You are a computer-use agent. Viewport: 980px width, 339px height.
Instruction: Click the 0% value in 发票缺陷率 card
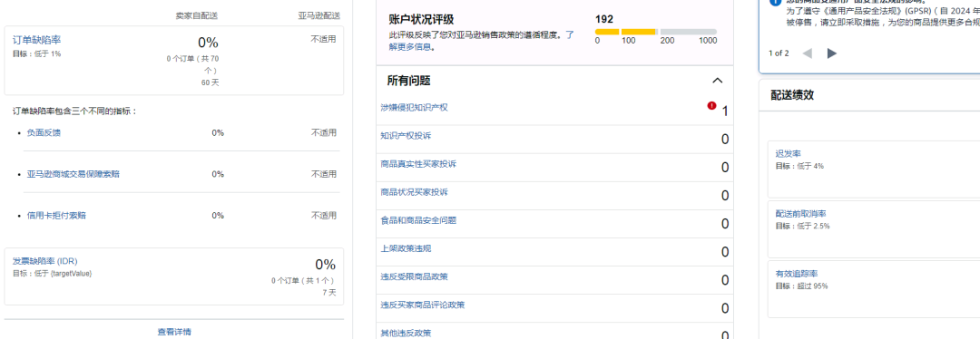[x=325, y=264]
